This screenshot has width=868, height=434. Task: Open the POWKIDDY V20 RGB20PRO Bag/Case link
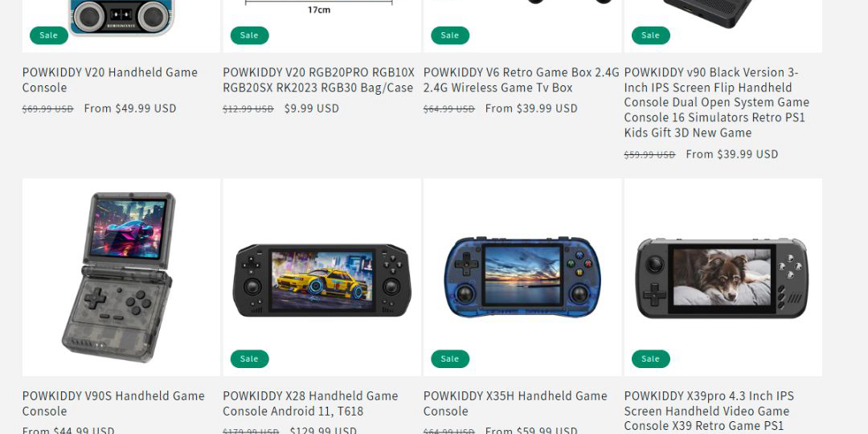[x=318, y=80]
